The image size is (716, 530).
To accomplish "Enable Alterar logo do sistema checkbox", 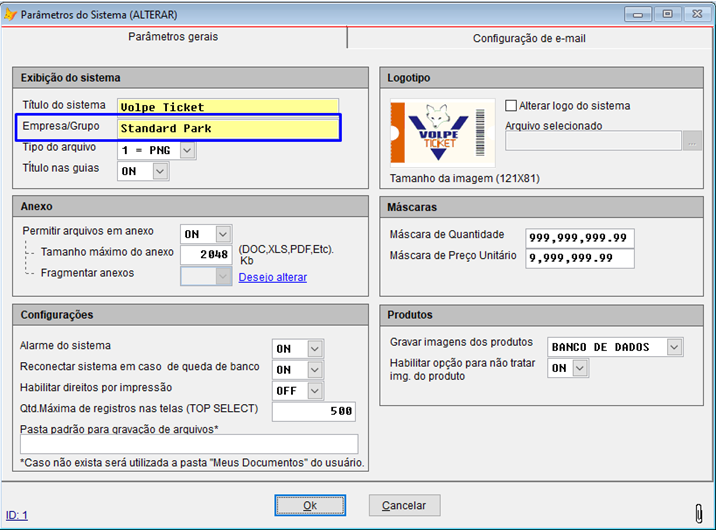I will pos(512,106).
